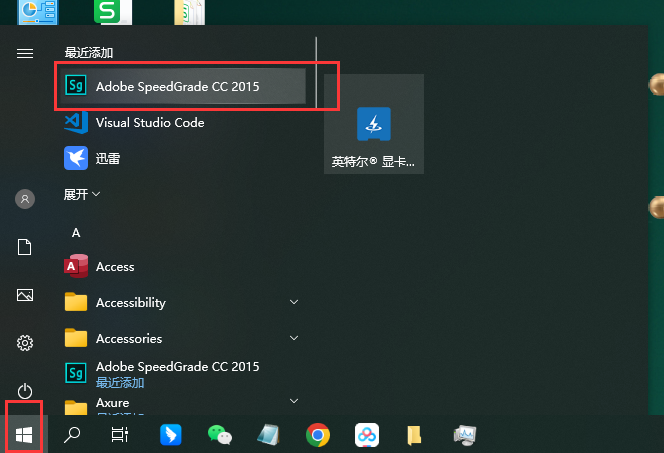Expand the 展开 recently added list
Image resolution: width=664 pixels, height=453 pixels.
(x=82, y=194)
